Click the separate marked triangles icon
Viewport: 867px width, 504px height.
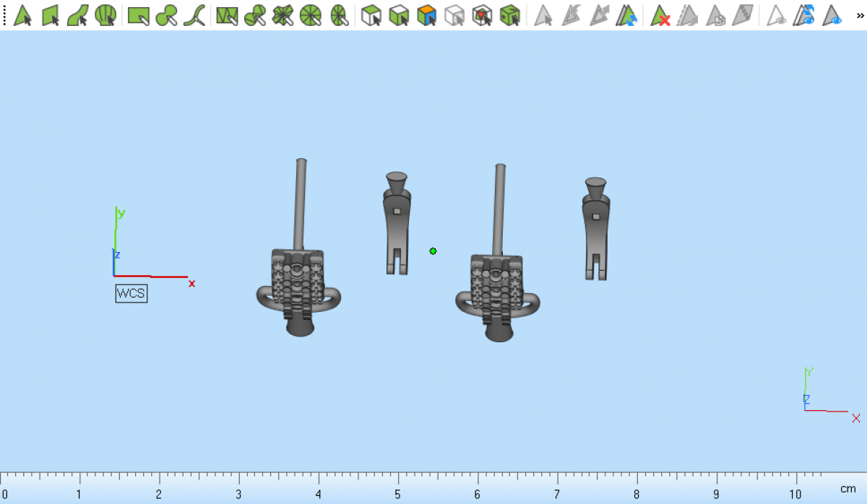click(687, 15)
